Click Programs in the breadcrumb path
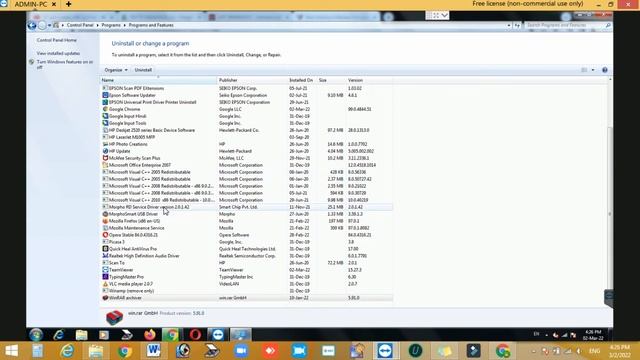Screen dimensions: 640x360 111,25
